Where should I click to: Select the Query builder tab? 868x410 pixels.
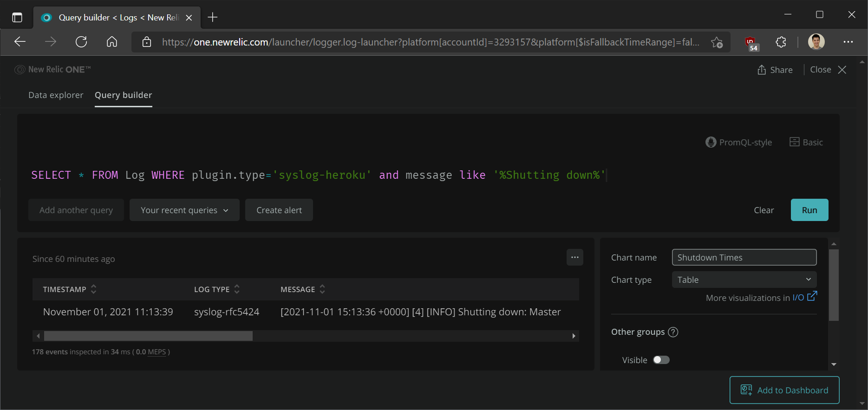tap(124, 95)
